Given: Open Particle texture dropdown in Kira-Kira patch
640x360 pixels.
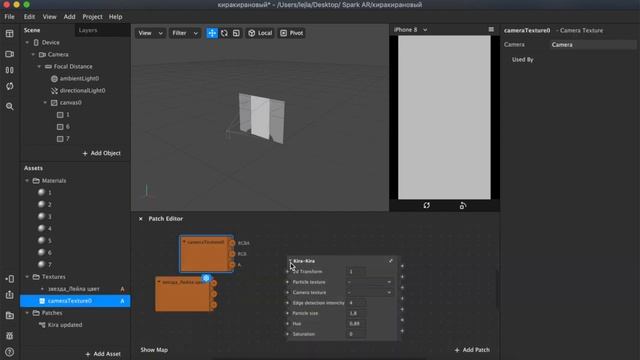Looking at the screenshot, I should click(x=369, y=282).
